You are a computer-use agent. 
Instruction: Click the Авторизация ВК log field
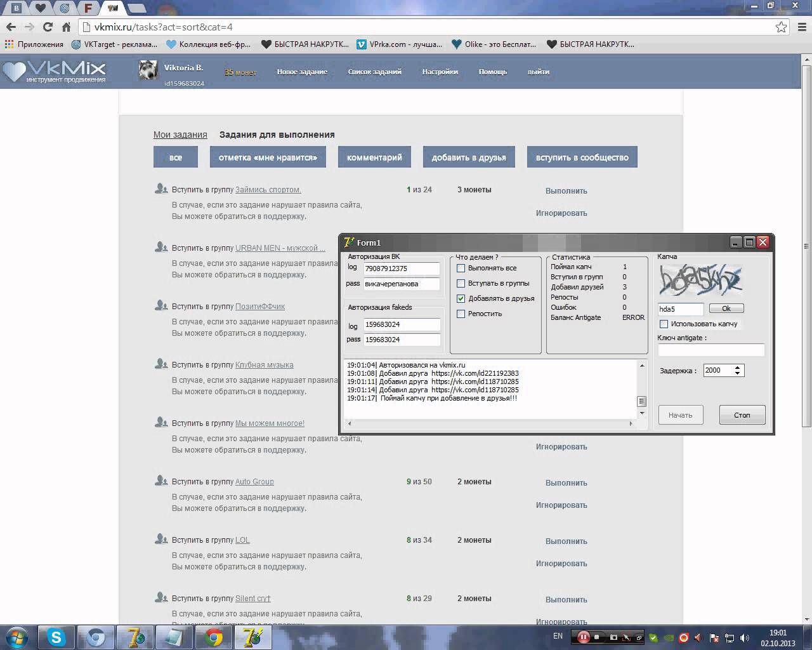click(x=402, y=269)
